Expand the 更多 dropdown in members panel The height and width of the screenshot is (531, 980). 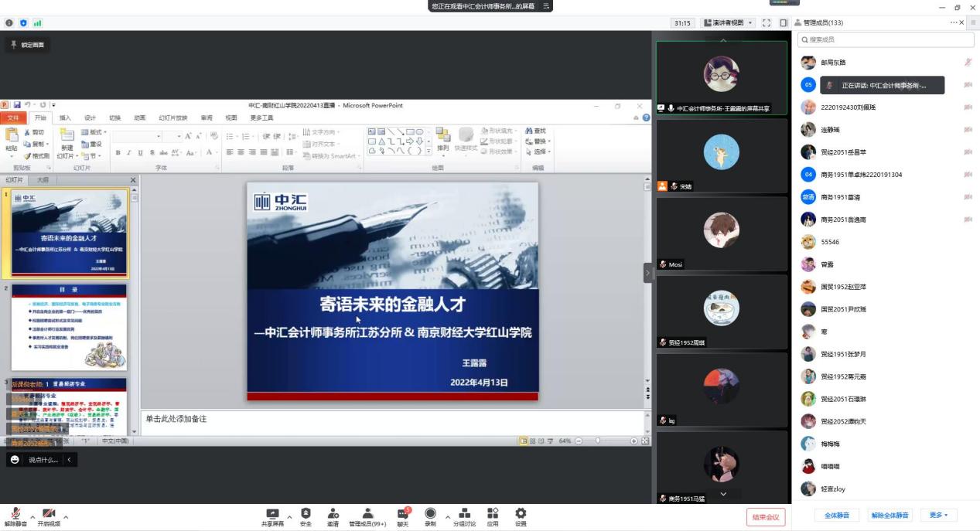pyautogui.click(x=939, y=516)
